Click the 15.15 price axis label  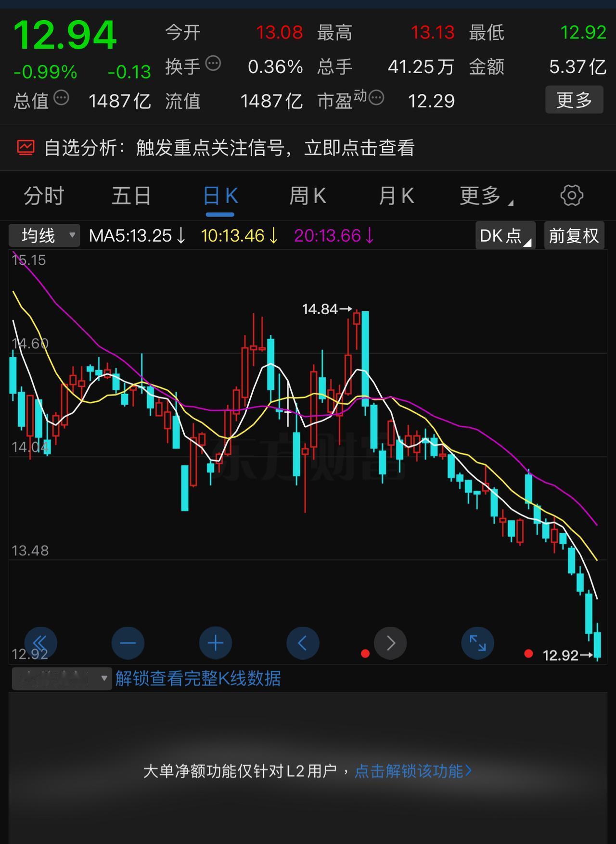(x=29, y=260)
